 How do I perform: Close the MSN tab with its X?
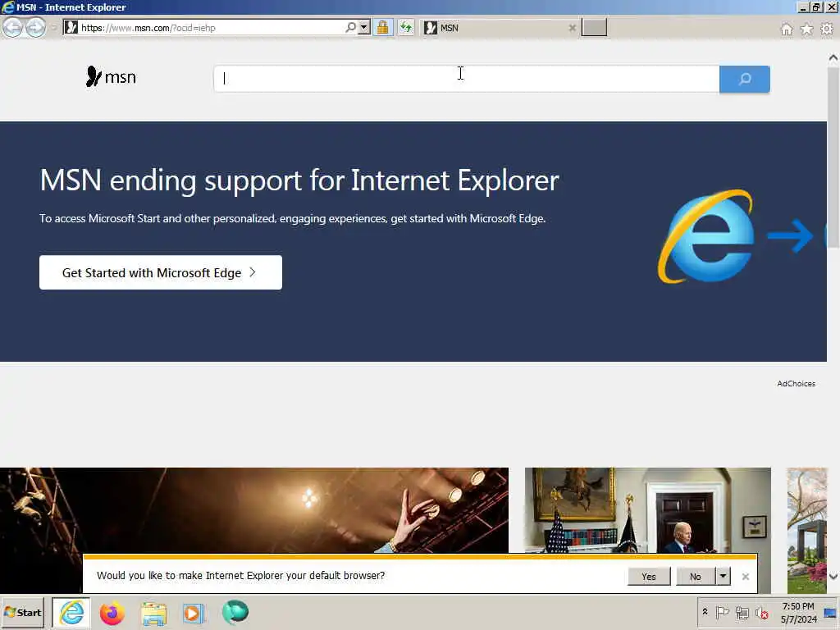coord(572,28)
